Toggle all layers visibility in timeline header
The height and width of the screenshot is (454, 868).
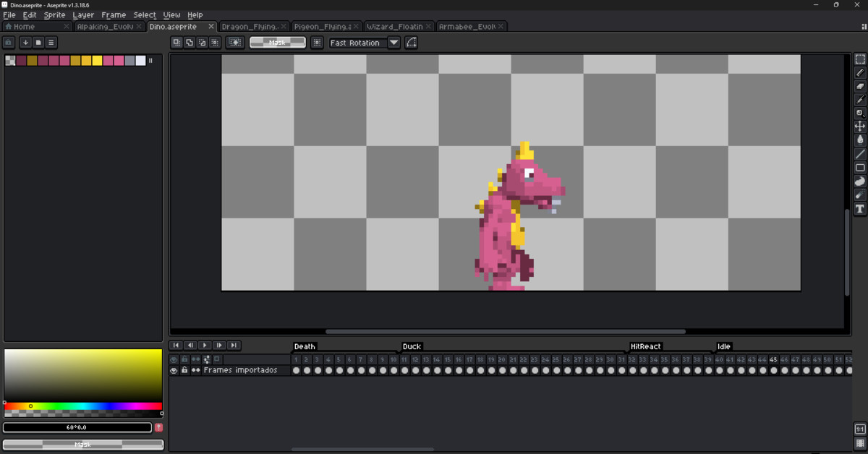(174, 359)
